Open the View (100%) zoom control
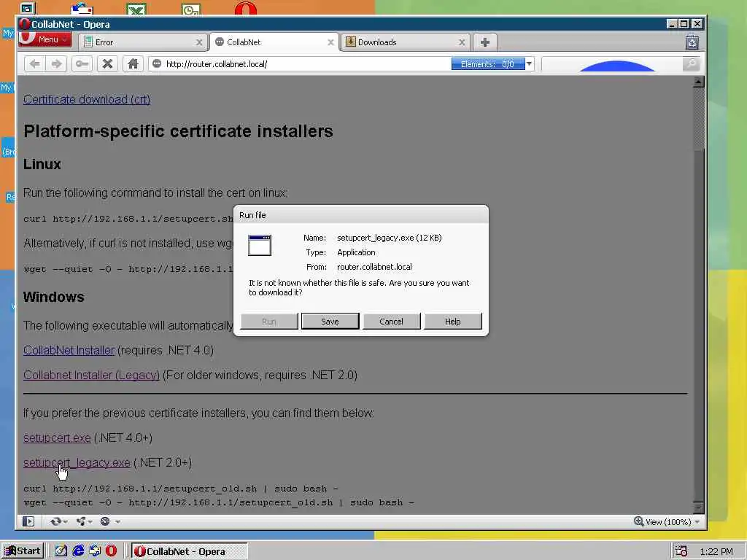The image size is (747, 560). [667, 522]
